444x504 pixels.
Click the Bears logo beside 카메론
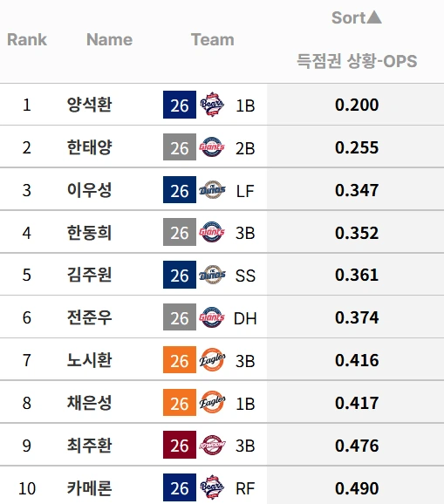pos(212,487)
